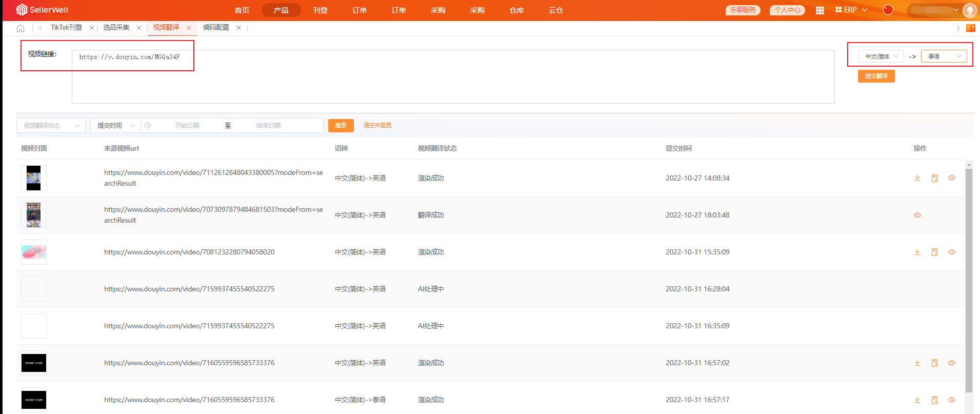Switch to TikTok刊登 tab
This screenshot has height=414, width=980.
click(66, 28)
